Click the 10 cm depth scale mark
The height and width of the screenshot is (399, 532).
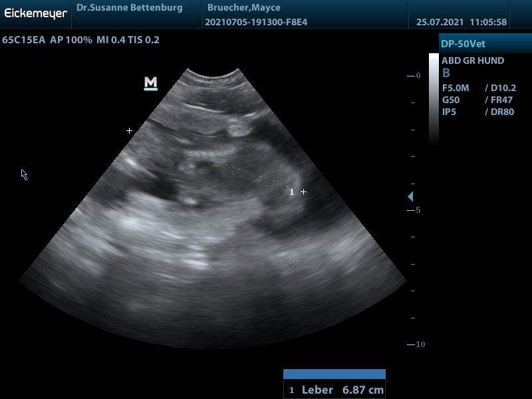[416, 344]
